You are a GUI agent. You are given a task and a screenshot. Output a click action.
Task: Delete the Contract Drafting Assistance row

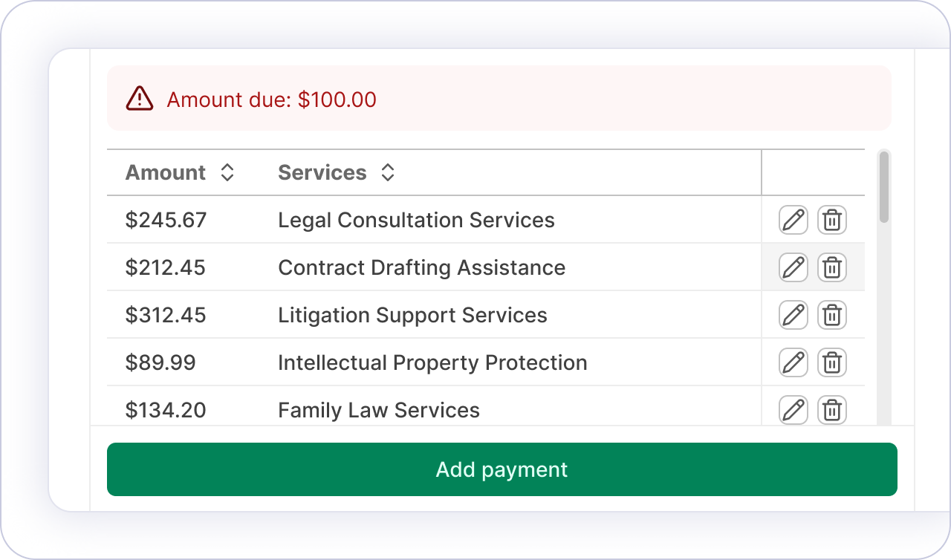pos(832,268)
